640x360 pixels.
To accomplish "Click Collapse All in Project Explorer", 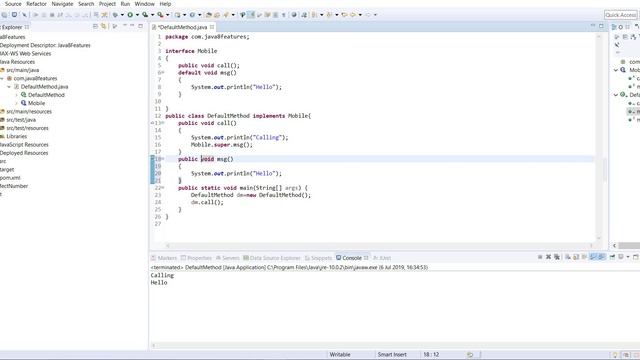I will [96, 27].
